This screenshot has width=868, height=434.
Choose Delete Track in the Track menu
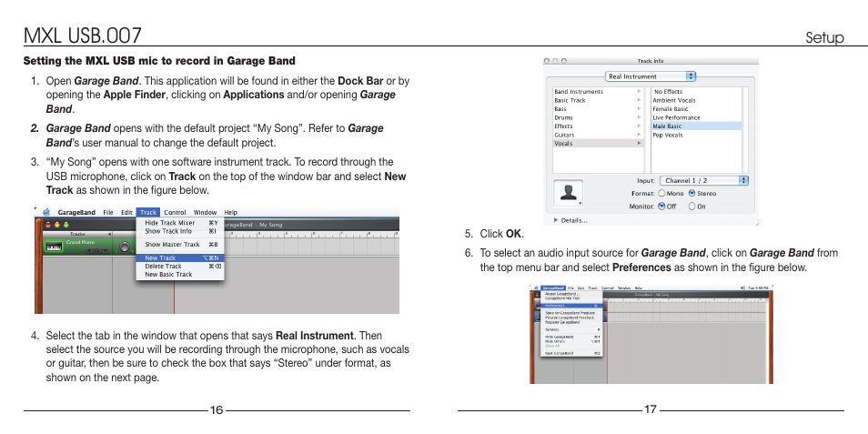[x=164, y=267]
